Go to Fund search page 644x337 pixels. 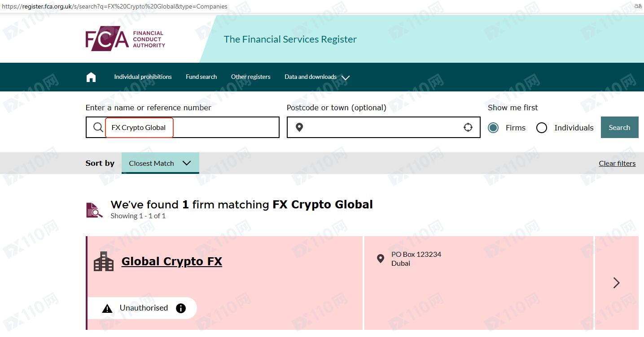(x=201, y=77)
